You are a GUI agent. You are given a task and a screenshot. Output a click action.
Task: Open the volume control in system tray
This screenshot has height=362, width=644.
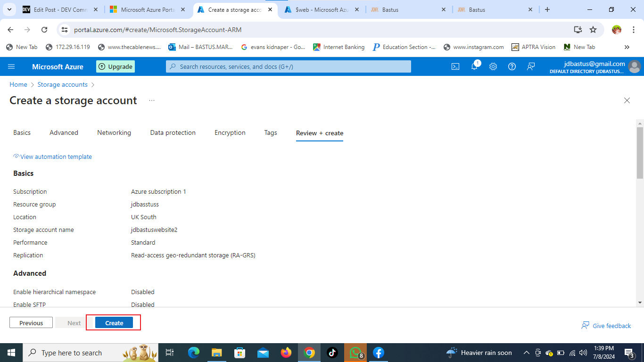pyautogui.click(x=583, y=353)
